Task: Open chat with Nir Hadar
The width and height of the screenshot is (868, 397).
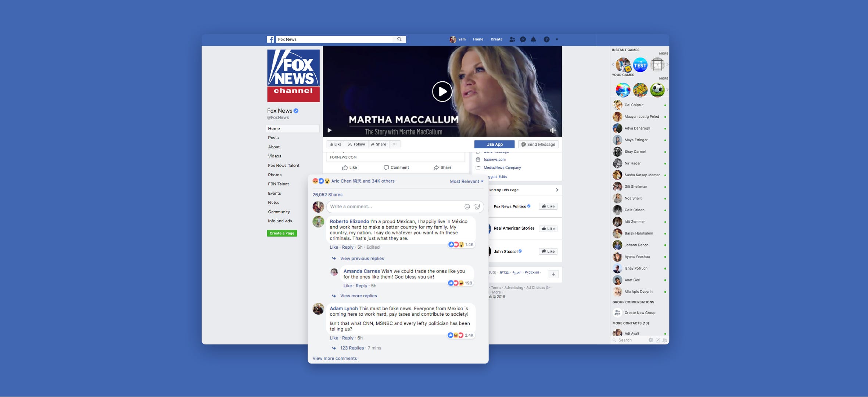Action: (x=640, y=163)
